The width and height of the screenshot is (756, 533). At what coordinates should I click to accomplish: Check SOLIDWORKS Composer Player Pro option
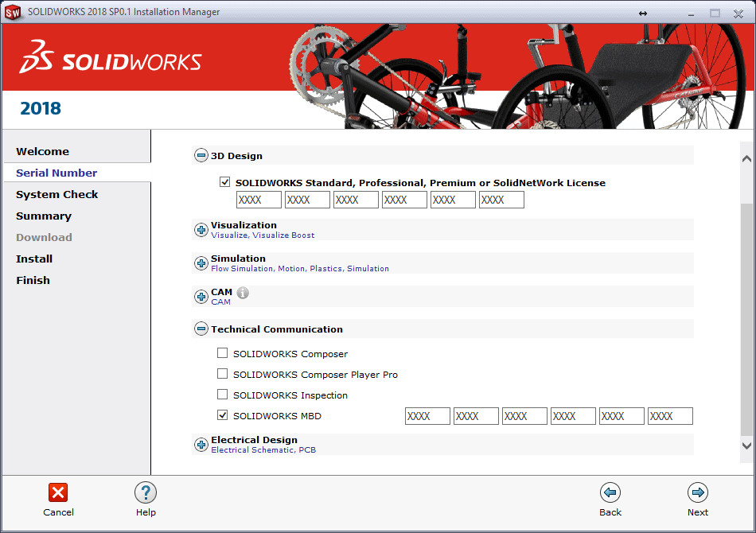[x=223, y=374]
